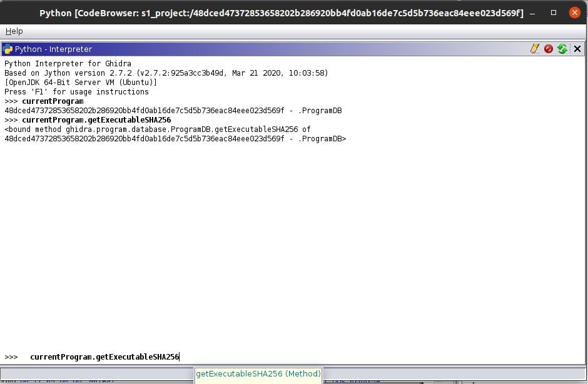Viewport: 588px width, 384px height.
Task: Click the first currentProgram command in output
Action: point(53,101)
